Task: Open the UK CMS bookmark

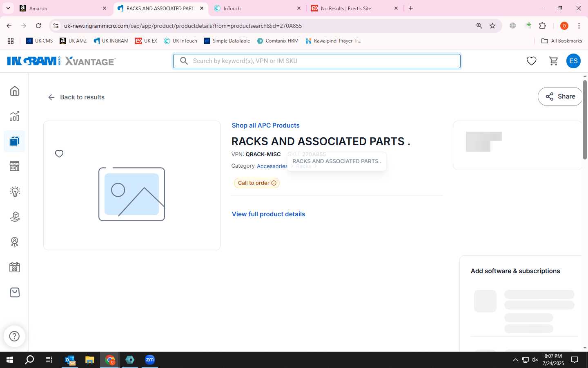Action: click(40, 41)
